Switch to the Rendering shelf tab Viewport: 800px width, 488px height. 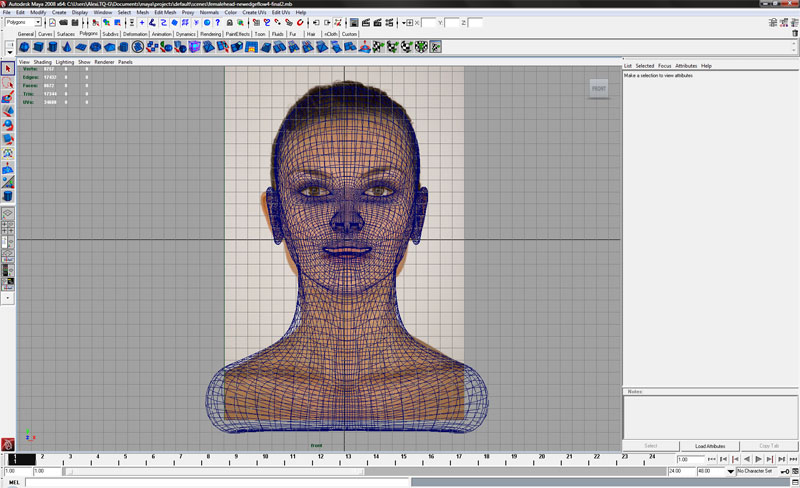tap(210, 34)
